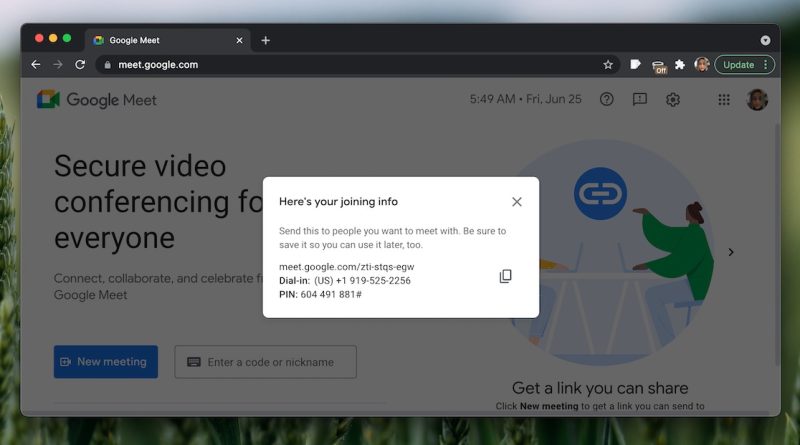Screen dimensions: 800x445
Task: Click the browser back arrow
Action: pos(36,65)
